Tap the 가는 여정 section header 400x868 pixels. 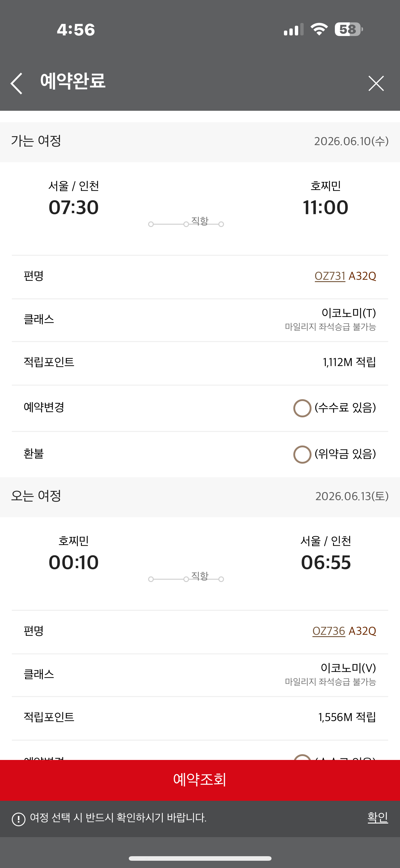36,141
